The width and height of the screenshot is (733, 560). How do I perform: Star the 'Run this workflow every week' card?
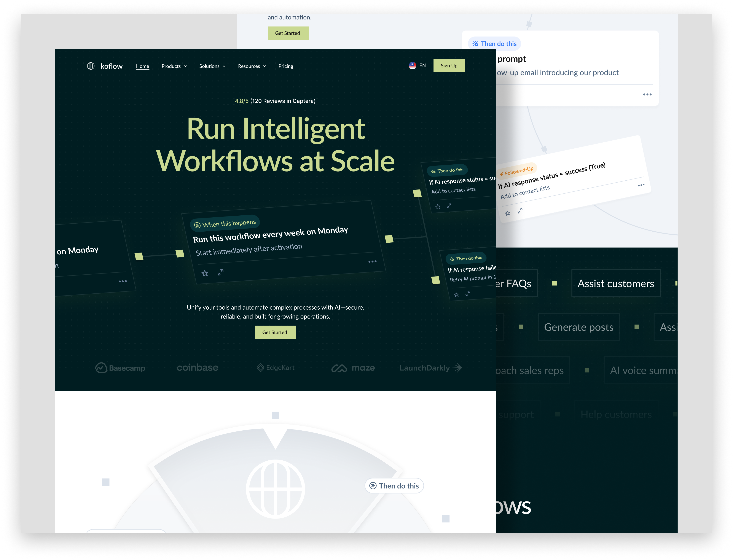click(205, 273)
